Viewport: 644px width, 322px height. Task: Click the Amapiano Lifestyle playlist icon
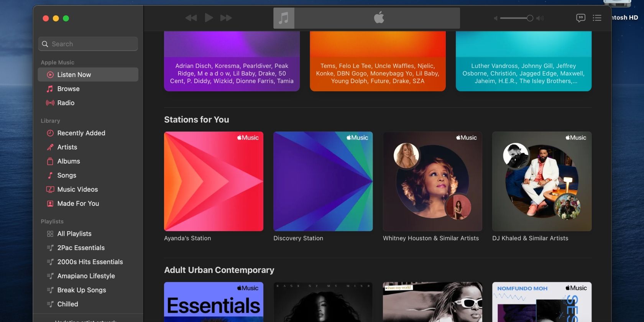pos(50,276)
